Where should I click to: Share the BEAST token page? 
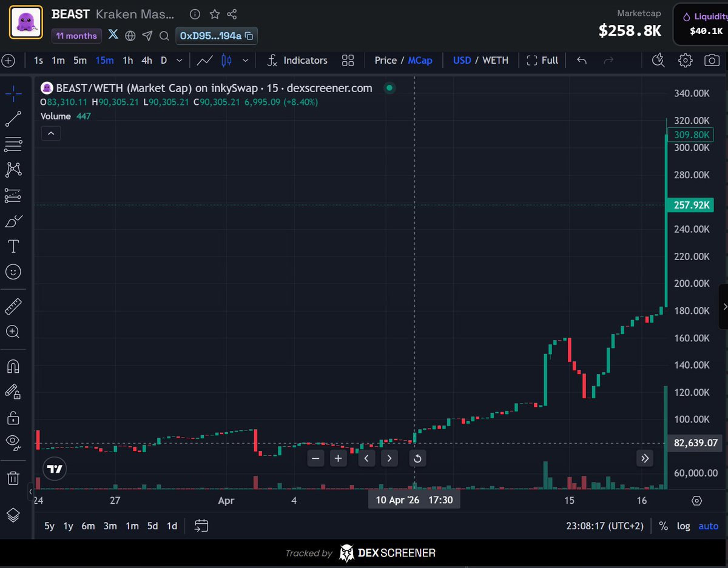tap(232, 14)
